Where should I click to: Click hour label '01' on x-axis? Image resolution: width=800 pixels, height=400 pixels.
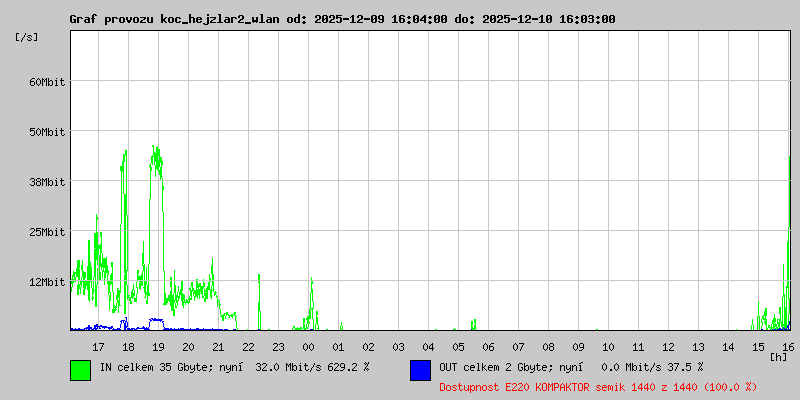[338, 347]
